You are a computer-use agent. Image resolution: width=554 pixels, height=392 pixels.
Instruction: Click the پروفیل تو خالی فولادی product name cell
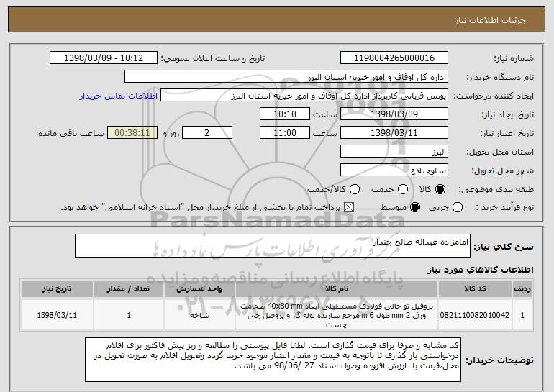click(x=337, y=315)
